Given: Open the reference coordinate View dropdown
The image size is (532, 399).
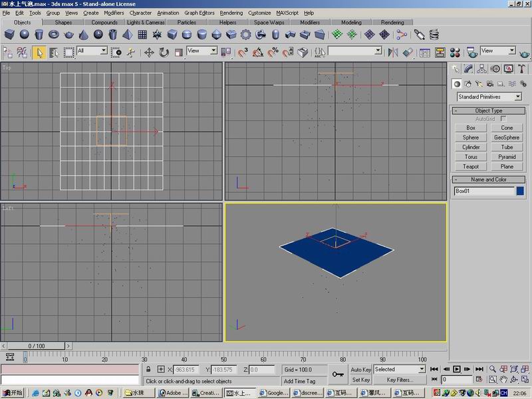Looking at the screenshot, I should pos(202,51).
